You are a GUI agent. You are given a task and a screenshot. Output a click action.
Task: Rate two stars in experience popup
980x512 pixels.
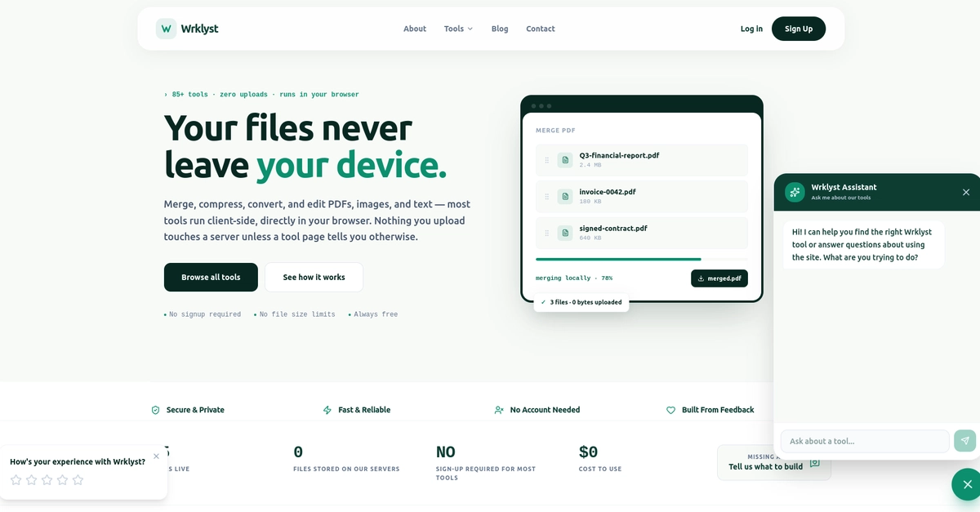coord(32,480)
